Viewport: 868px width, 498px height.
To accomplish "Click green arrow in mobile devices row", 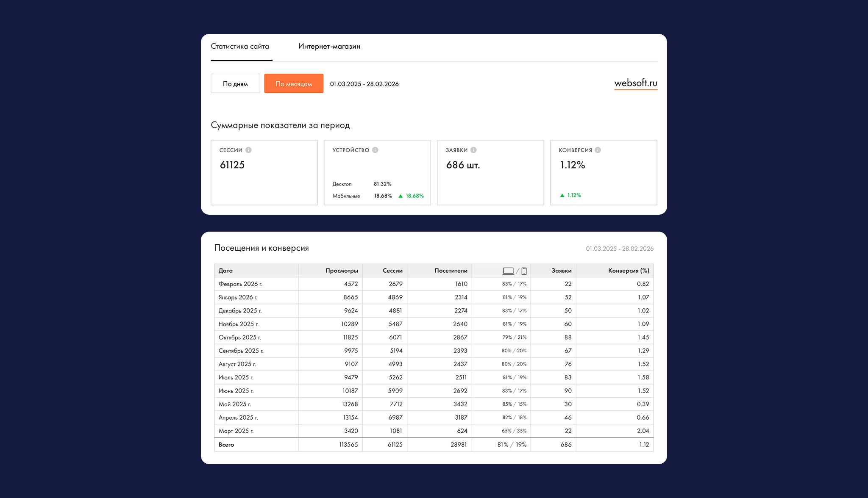I will [x=401, y=196].
